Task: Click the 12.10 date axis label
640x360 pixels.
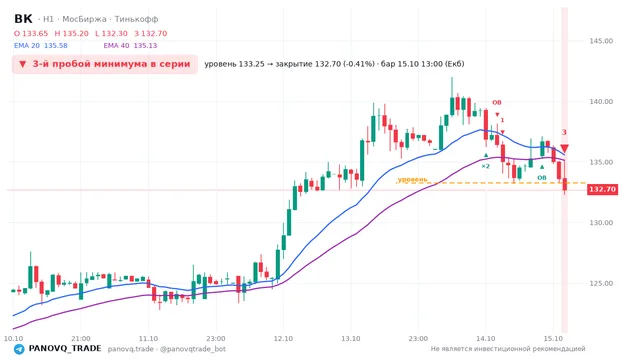Action: point(283,338)
